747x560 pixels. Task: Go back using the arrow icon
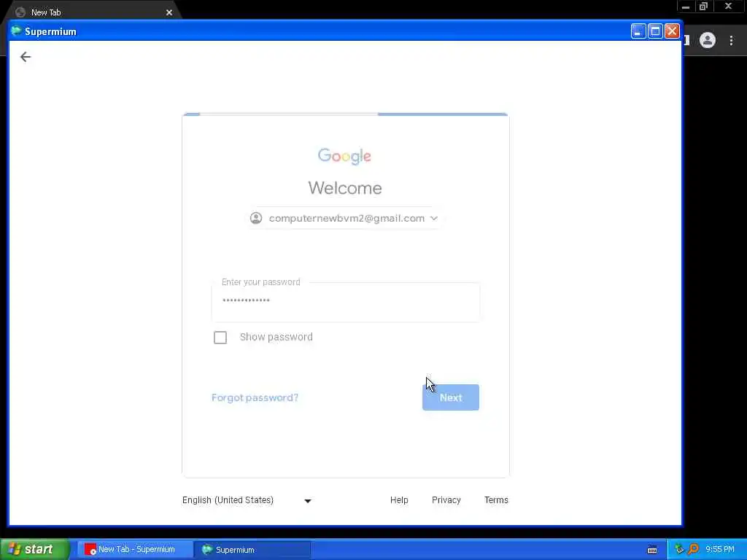26,57
